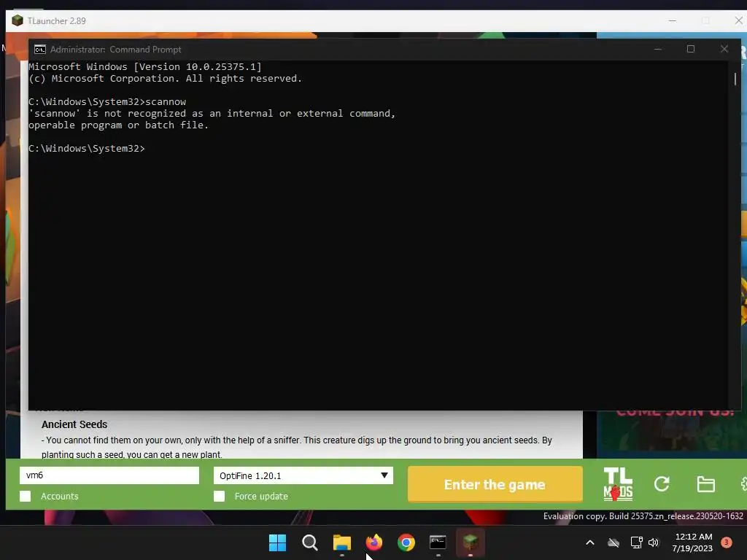
Task: Click the refresh icon in TLauncher
Action: click(662, 484)
